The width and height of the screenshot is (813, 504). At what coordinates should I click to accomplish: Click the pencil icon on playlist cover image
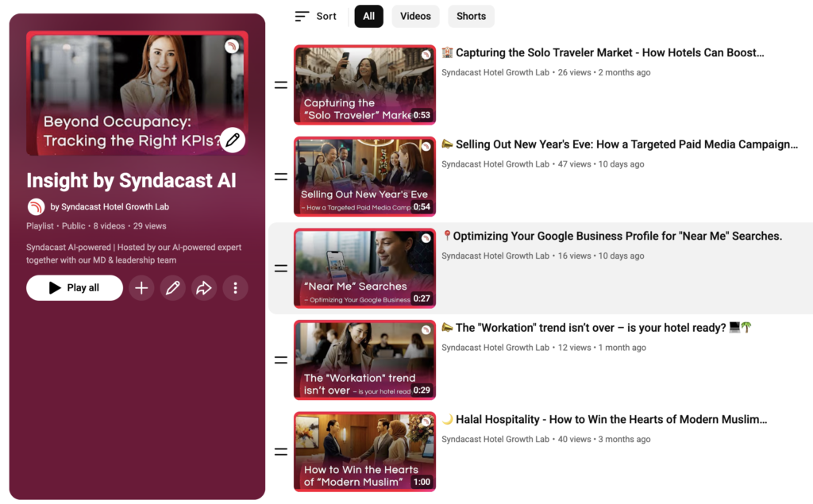click(232, 140)
